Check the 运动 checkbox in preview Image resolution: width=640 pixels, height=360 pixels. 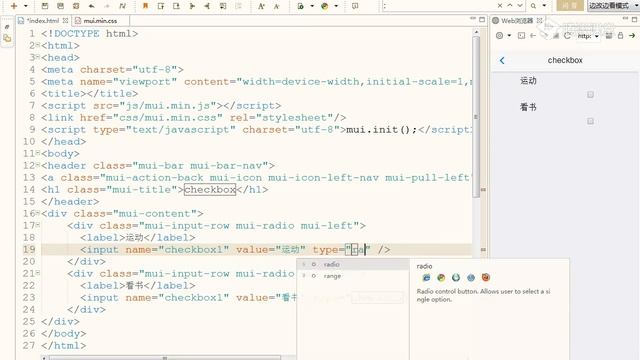coord(590,95)
